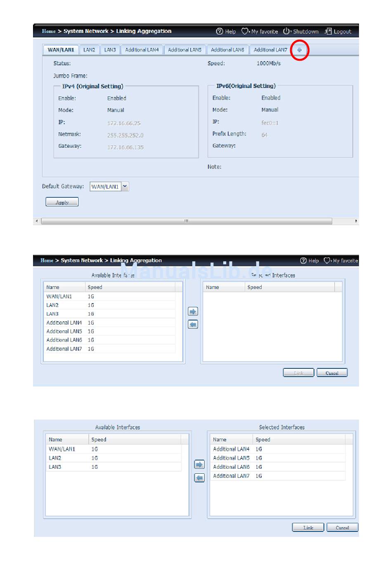Click the Home link before System Network > Linking Aggregation with Shutdown
The width and height of the screenshot is (392, 586).
(x=49, y=31)
